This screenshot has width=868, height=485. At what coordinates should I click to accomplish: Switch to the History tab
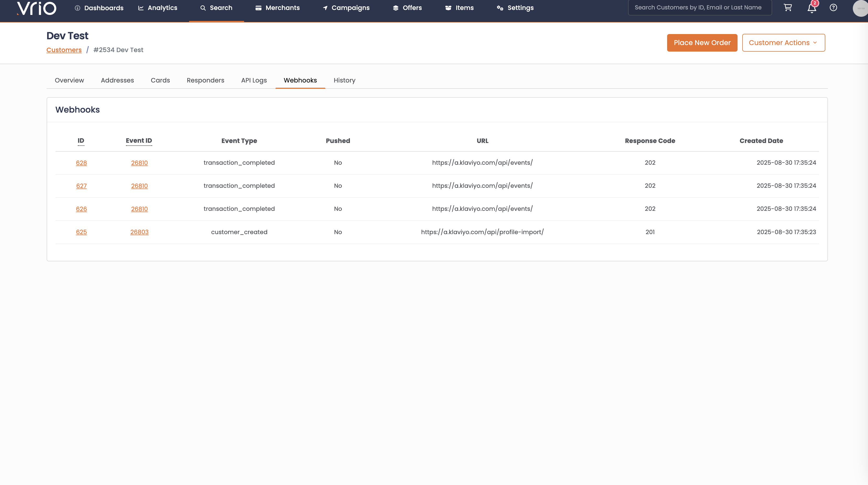[x=344, y=80]
